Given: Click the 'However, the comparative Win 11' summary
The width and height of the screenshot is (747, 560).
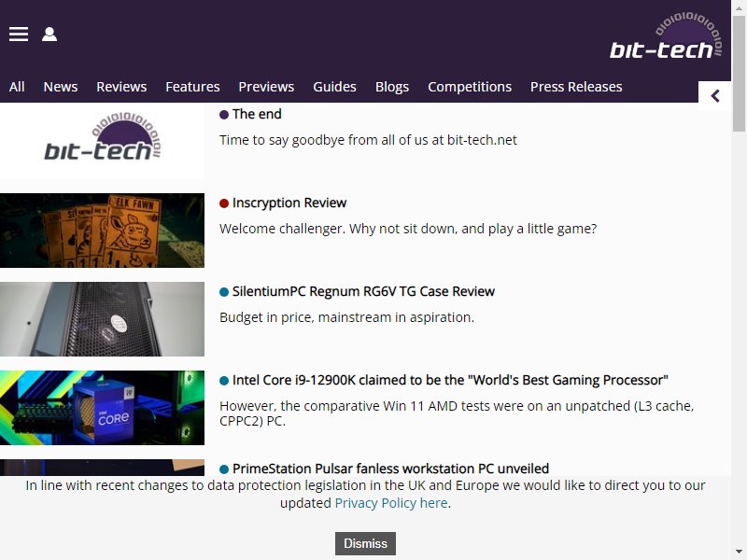Looking at the screenshot, I should 457,413.
